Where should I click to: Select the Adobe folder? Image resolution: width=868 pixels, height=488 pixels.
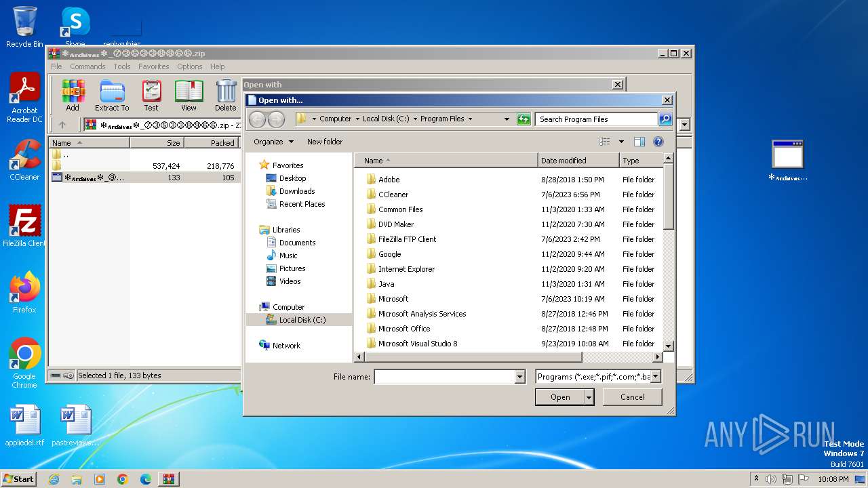pyautogui.click(x=389, y=180)
